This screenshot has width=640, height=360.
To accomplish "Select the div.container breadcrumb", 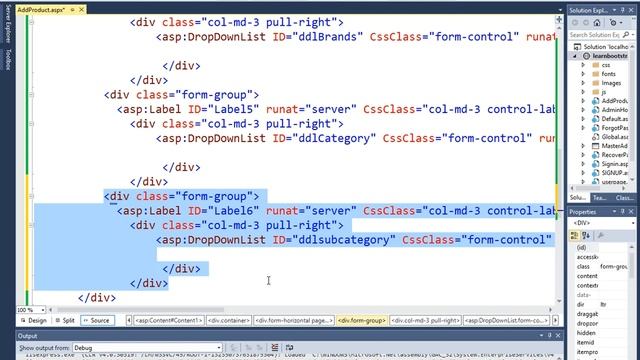I will 229,320.
